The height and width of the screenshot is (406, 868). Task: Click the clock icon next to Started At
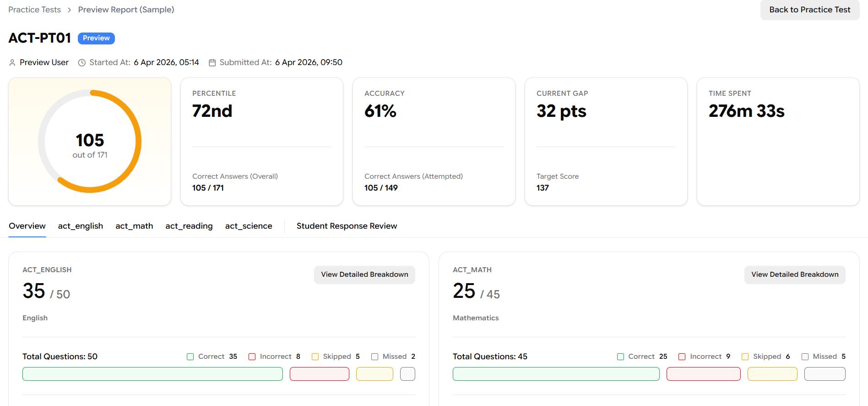(82, 63)
